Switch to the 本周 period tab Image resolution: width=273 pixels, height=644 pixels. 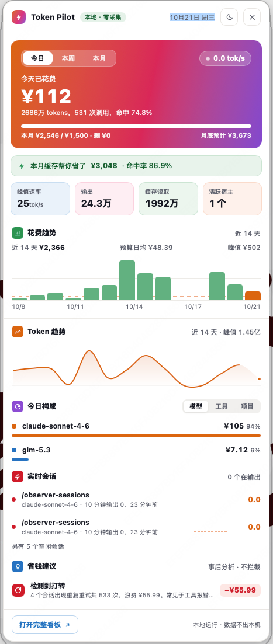[x=68, y=58]
